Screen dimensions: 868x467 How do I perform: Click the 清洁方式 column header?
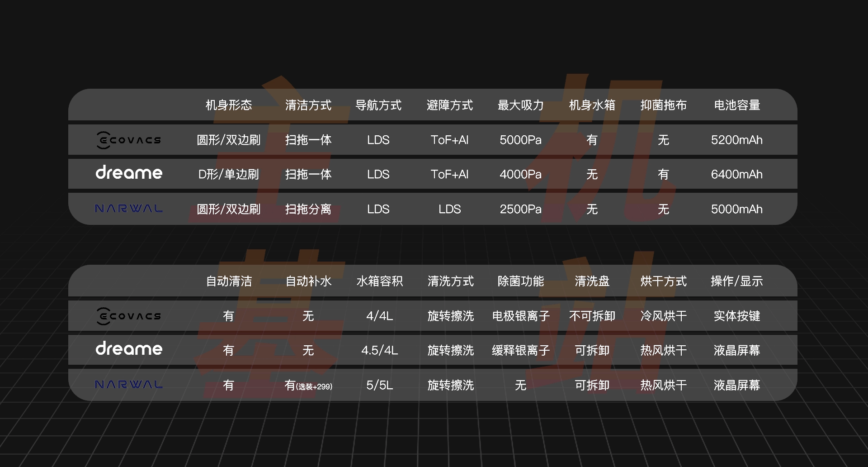pos(308,105)
